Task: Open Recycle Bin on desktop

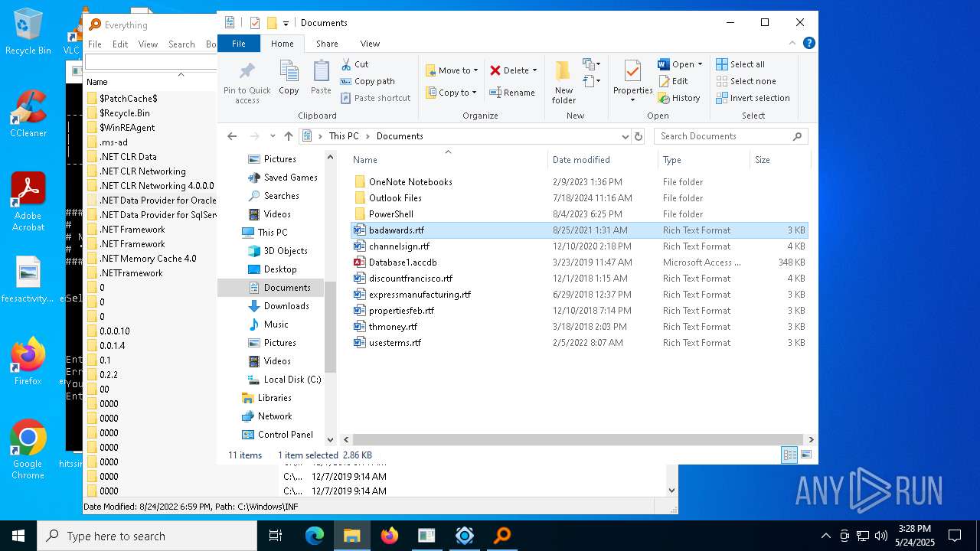Action: (28, 31)
